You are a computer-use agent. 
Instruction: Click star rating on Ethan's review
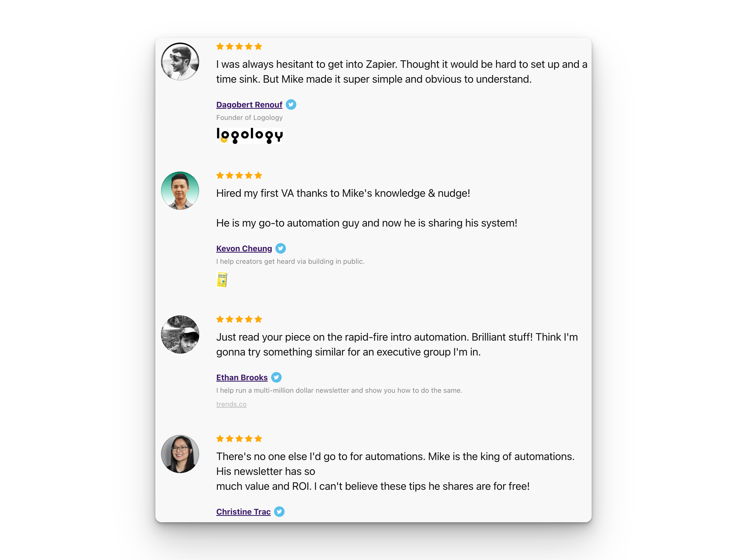click(x=239, y=319)
